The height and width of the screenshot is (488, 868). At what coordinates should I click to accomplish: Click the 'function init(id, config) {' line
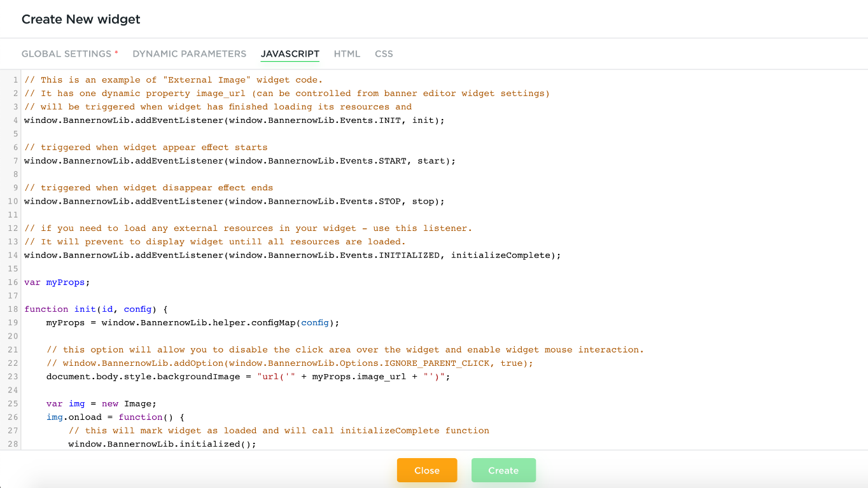click(95, 309)
